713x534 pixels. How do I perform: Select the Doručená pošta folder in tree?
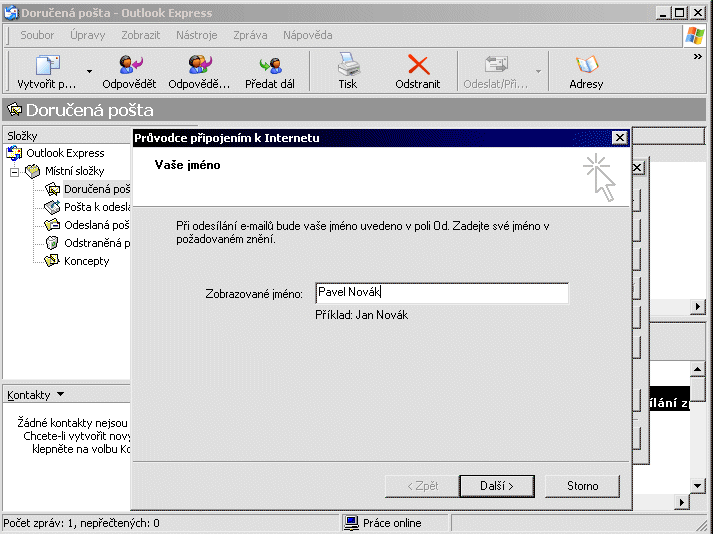(x=97, y=189)
